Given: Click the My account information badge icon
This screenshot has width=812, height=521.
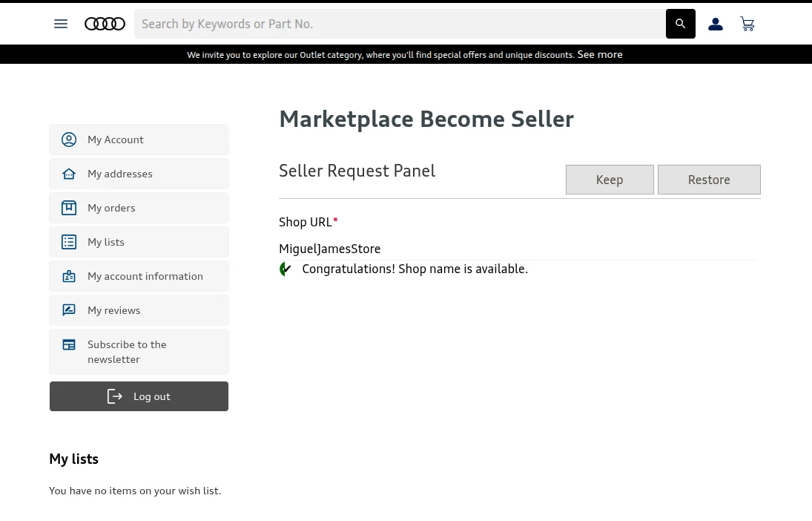Looking at the screenshot, I should click(x=69, y=276).
